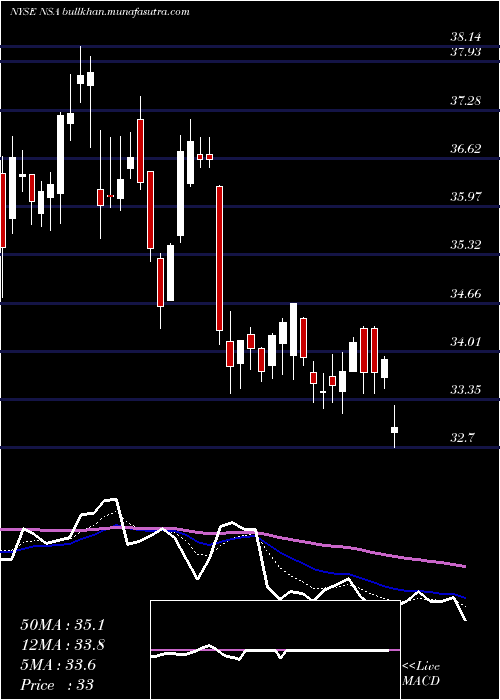Click the Price : 33 readout
This screenshot has width=500, height=700.
57,684
